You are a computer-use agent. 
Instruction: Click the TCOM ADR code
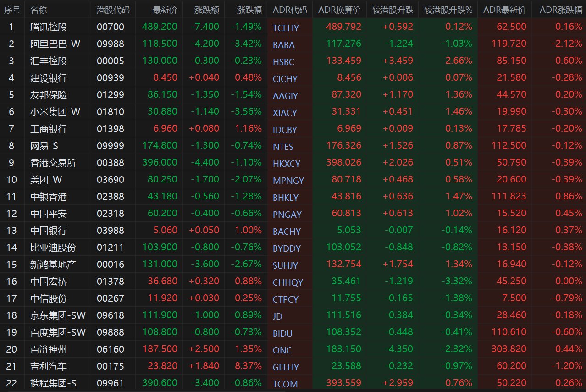click(x=285, y=384)
